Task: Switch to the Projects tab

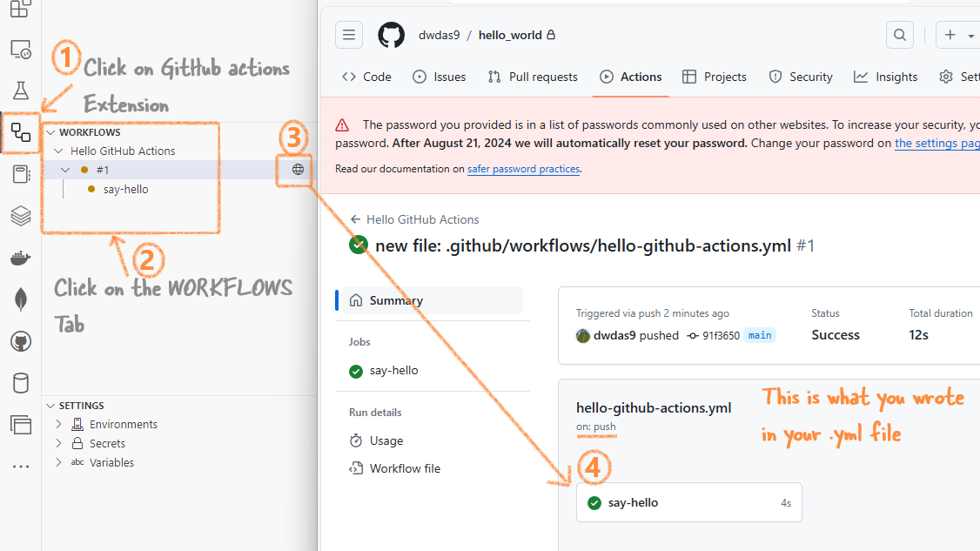Action: point(715,77)
